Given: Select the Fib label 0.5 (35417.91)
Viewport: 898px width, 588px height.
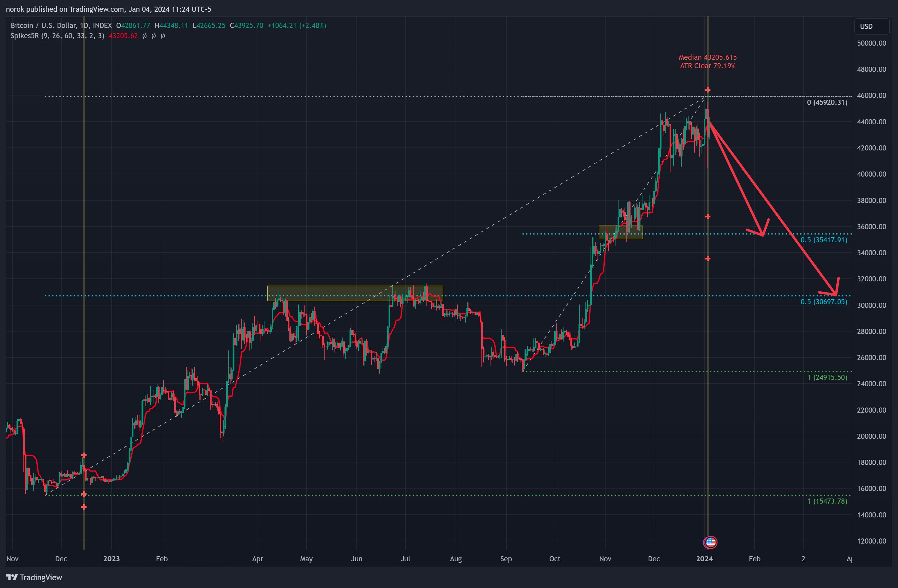Looking at the screenshot, I should pos(824,240).
